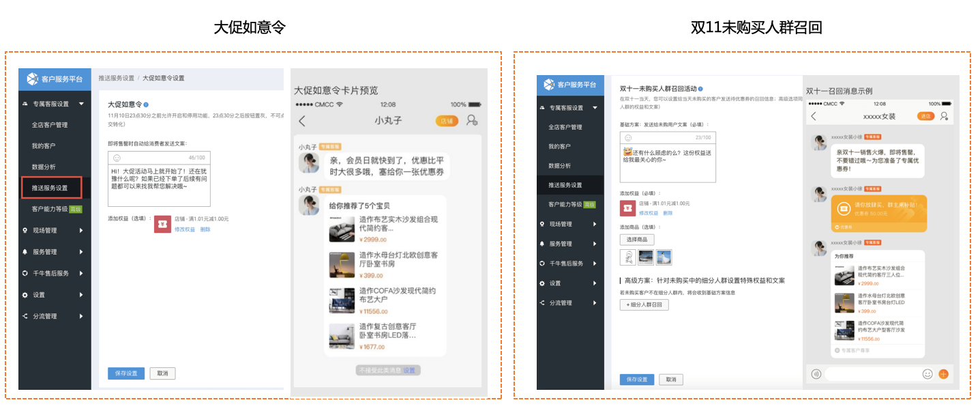Click 删除 in the 双11召回 form
This screenshot has height=411, width=980.
coord(668,213)
